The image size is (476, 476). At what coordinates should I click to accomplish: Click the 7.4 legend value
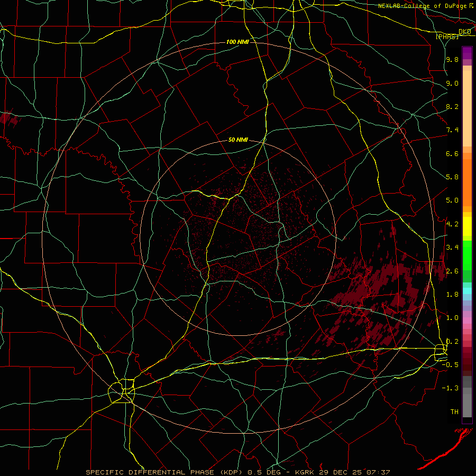pos(452,130)
